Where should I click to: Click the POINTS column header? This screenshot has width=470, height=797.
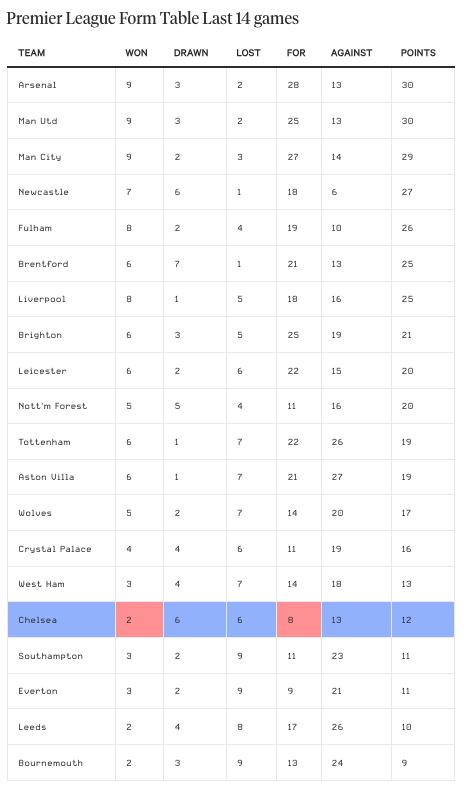click(418, 53)
